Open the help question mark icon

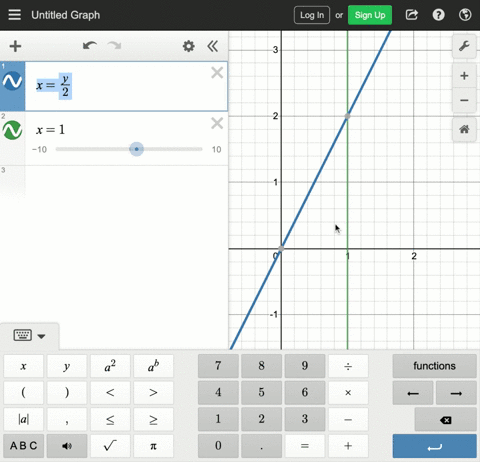tap(438, 15)
